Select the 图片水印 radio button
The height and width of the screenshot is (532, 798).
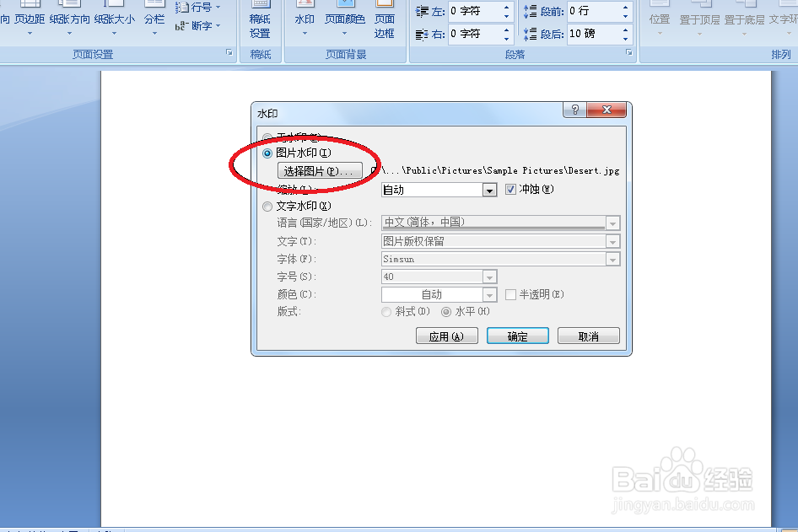(x=267, y=153)
